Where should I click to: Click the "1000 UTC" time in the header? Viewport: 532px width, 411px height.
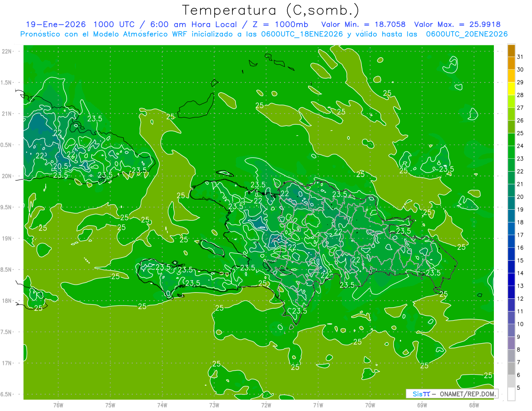click(x=114, y=24)
